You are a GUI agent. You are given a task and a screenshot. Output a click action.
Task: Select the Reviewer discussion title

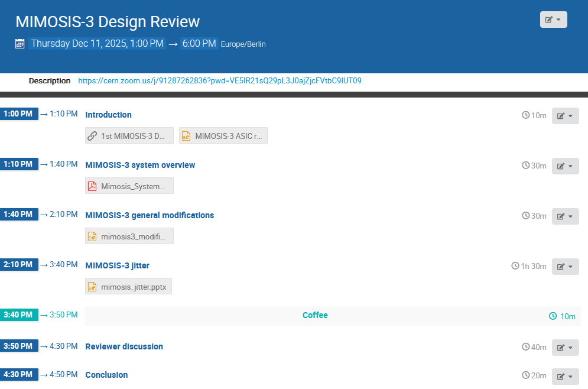(x=124, y=346)
